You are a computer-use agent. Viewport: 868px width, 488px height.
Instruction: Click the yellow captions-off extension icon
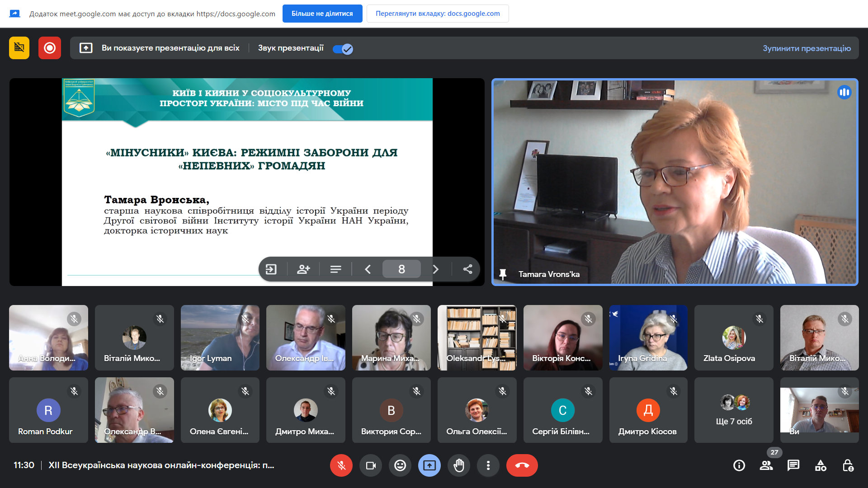[x=19, y=48]
